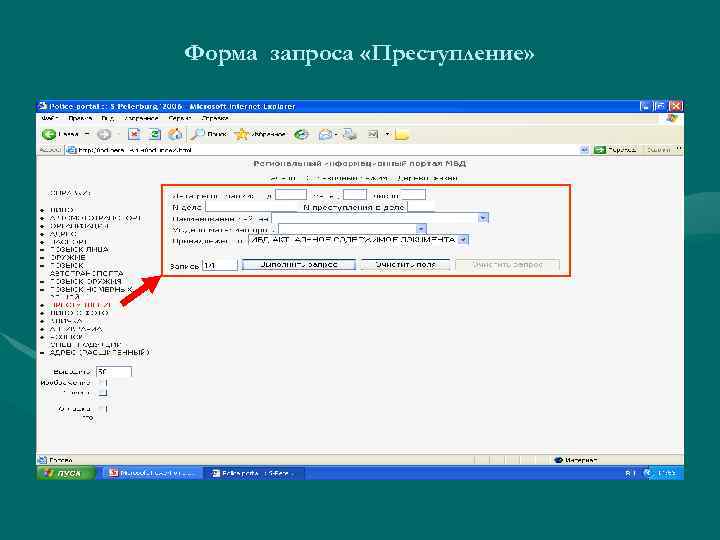
Task: Expand the address bar URL dropdown
Action: (584, 150)
